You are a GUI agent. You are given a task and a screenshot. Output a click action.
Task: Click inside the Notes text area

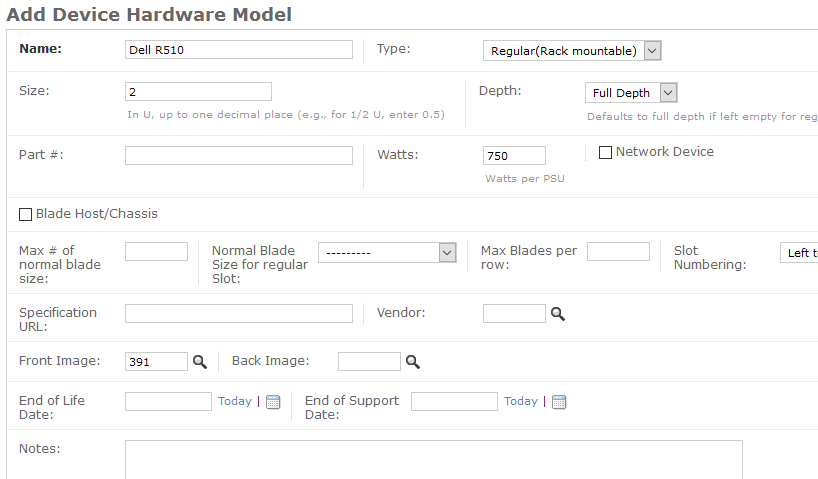[x=434, y=460]
